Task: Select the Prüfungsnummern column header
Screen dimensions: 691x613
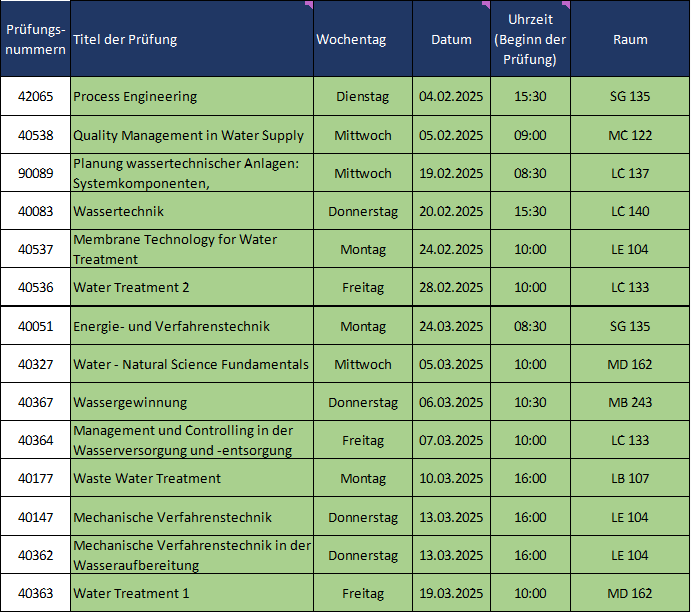Action: click(x=35, y=40)
